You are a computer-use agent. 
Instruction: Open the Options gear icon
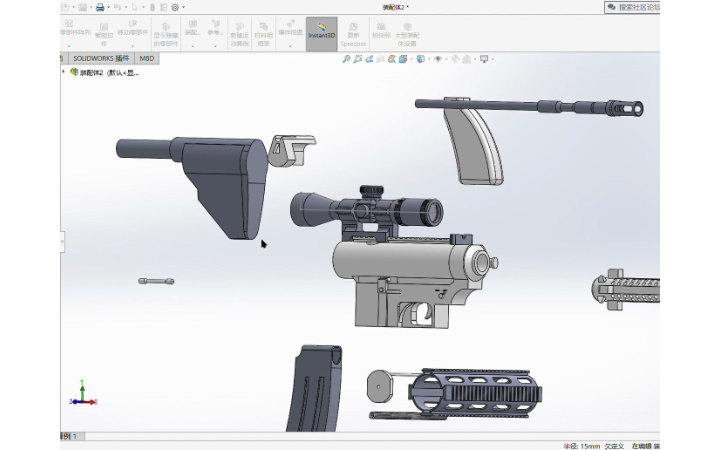point(175,7)
